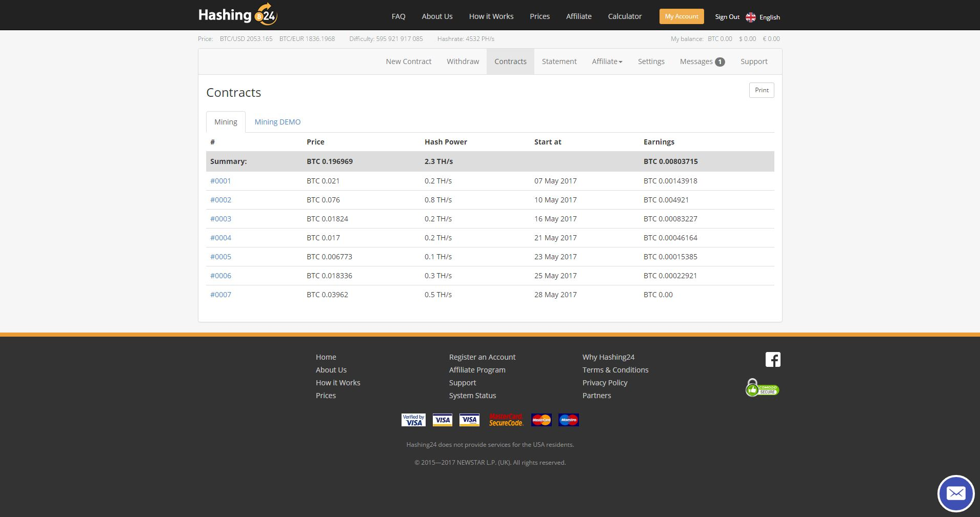Open contract #0002 link

pos(221,200)
